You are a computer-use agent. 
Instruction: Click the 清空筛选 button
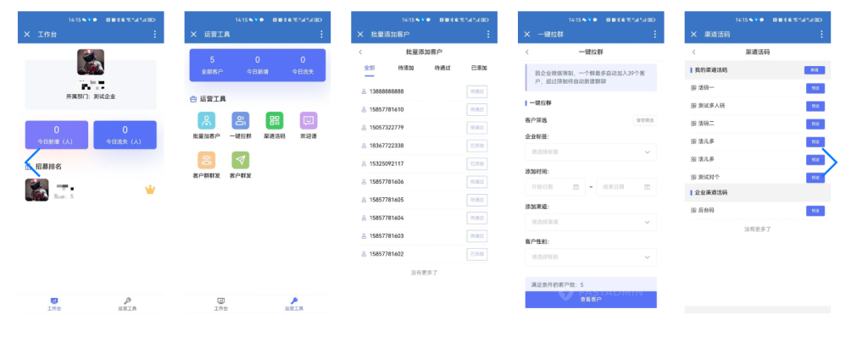coord(644,120)
